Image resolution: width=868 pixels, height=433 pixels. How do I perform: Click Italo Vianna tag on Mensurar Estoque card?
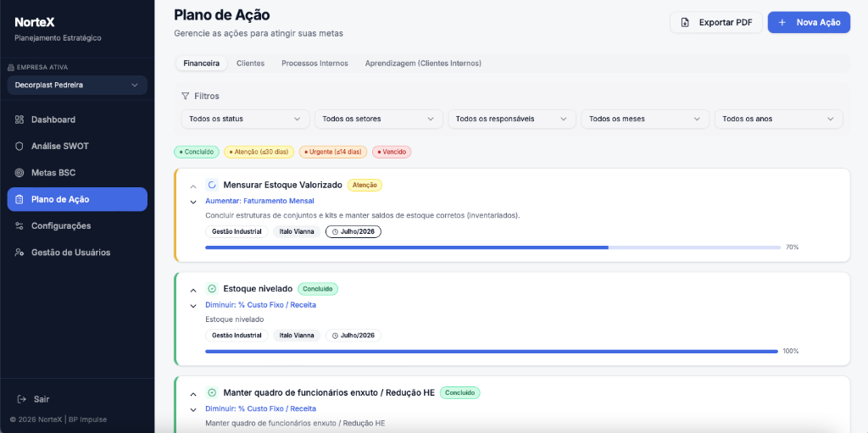297,231
